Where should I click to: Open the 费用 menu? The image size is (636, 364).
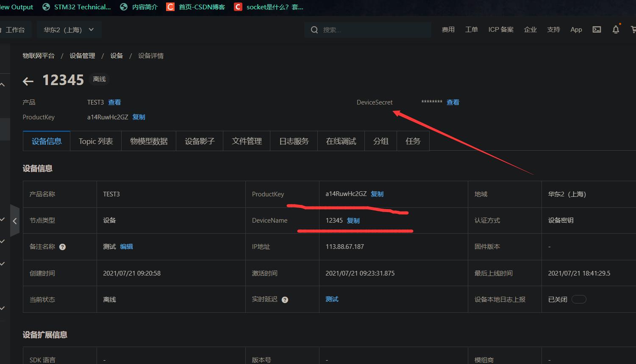448,30
